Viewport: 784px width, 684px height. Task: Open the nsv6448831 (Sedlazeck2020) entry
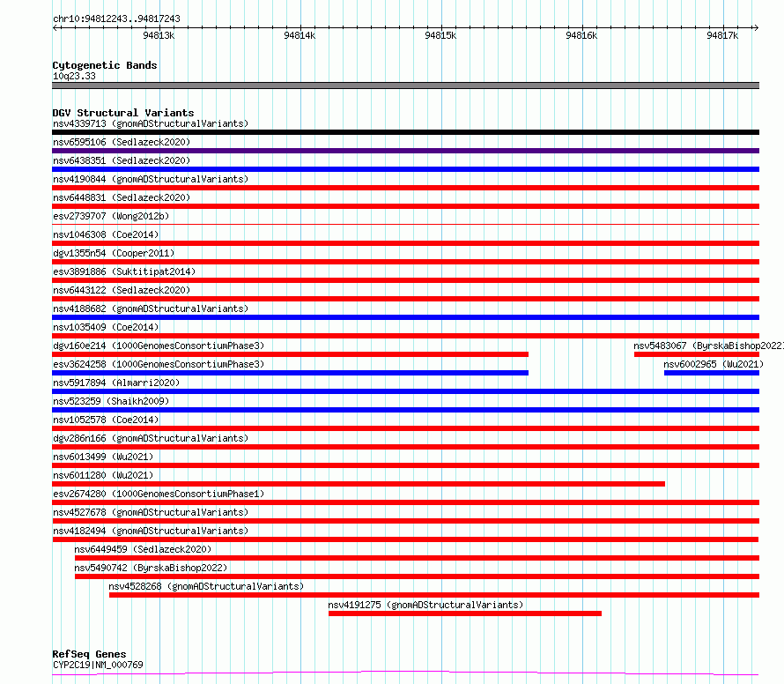122,197
